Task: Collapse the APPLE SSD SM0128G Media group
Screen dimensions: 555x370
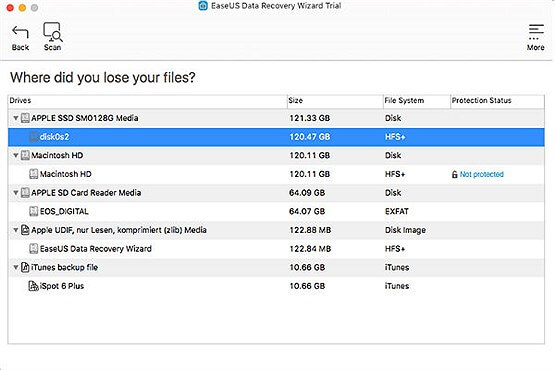Action: pos(16,118)
